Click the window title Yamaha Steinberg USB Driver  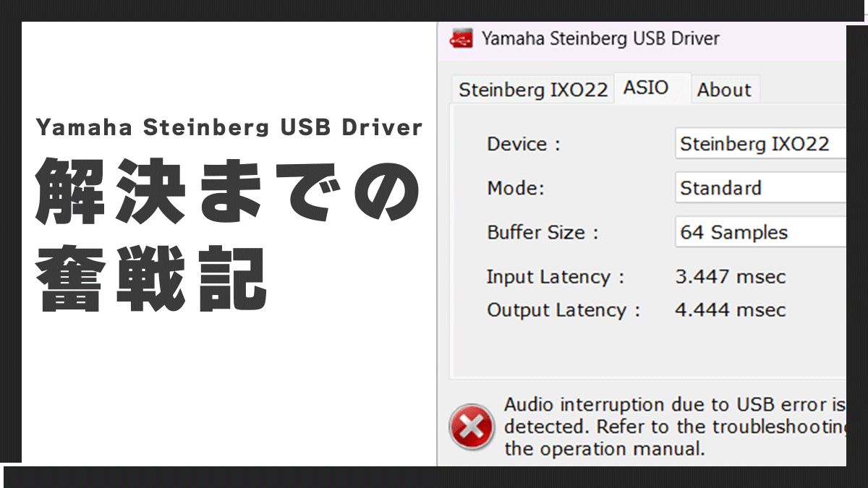600,38
